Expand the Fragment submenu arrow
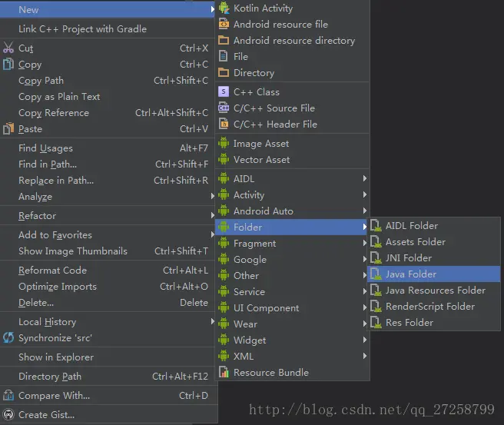This screenshot has height=425, width=504. (x=364, y=243)
